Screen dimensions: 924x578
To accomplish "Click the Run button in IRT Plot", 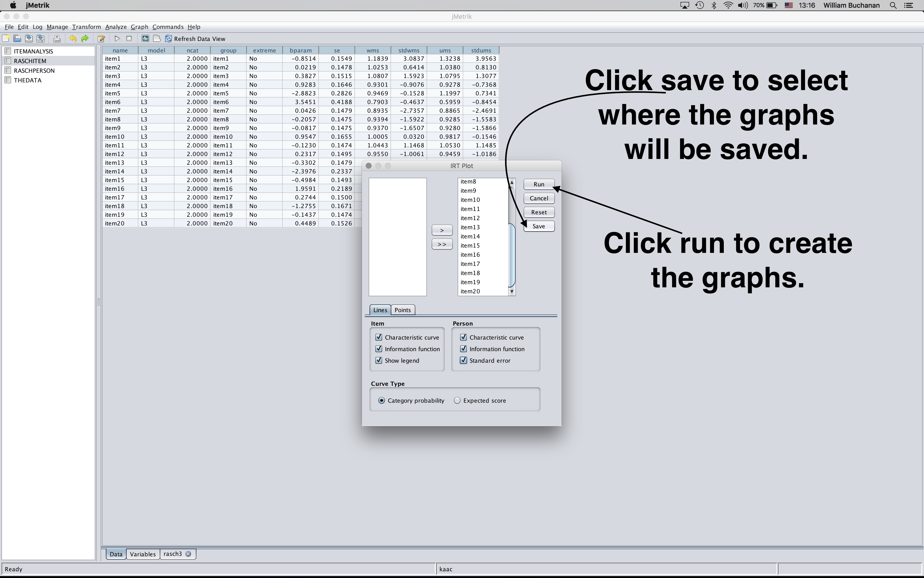I will [539, 184].
